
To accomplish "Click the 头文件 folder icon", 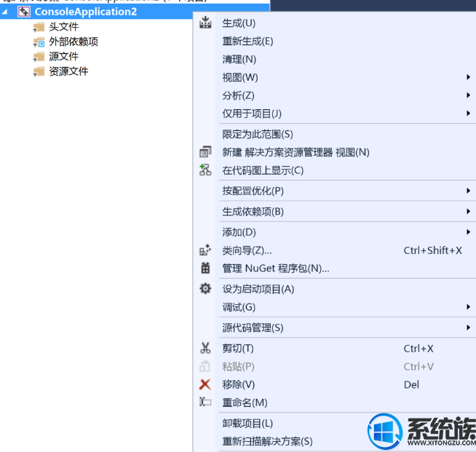I will click(39, 27).
